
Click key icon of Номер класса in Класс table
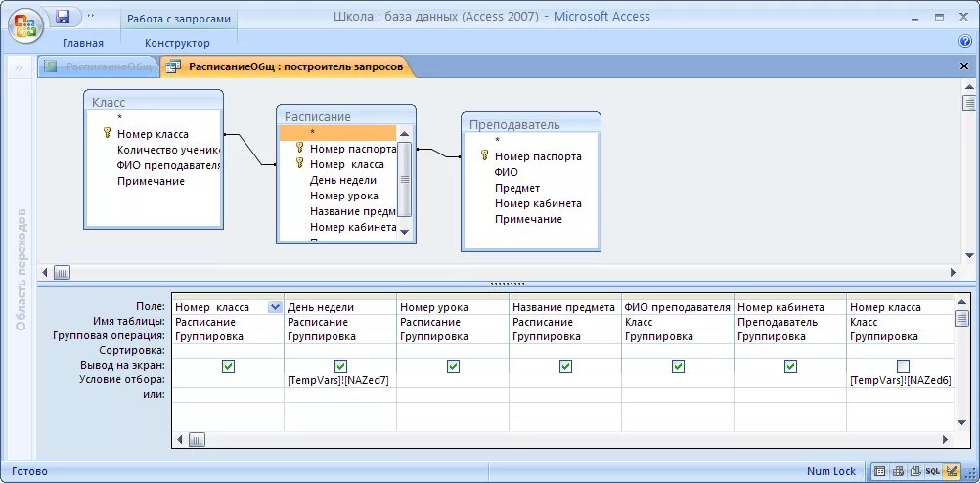(x=107, y=133)
